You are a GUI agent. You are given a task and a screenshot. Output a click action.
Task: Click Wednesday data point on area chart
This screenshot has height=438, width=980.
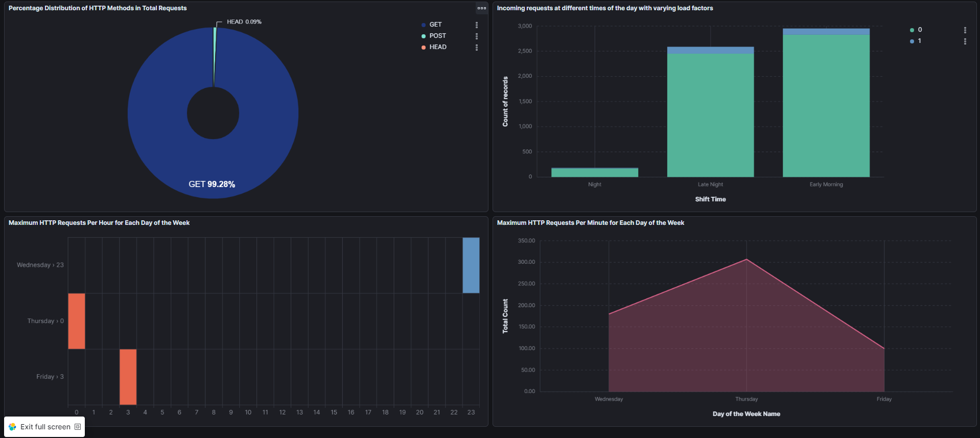pyautogui.click(x=609, y=314)
